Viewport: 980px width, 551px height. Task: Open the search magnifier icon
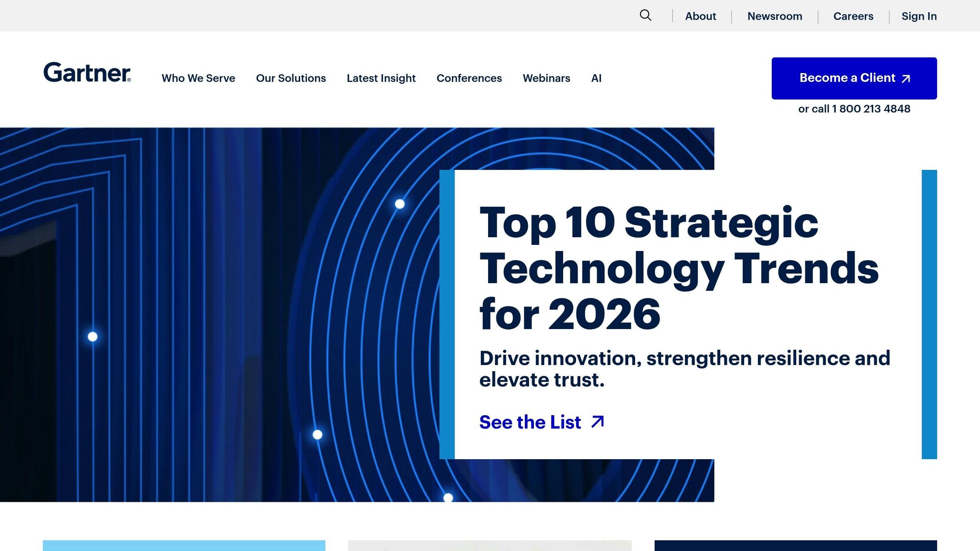tap(646, 15)
